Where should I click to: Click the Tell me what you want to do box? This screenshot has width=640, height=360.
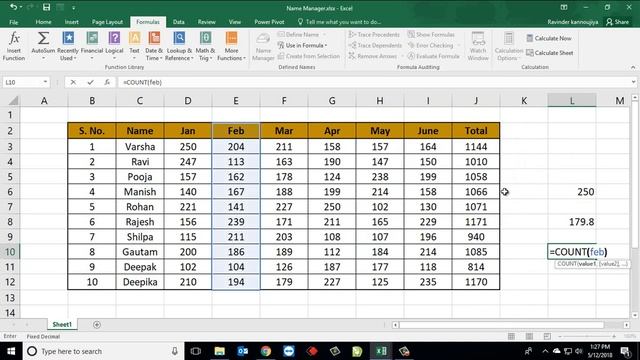coord(340,22)
